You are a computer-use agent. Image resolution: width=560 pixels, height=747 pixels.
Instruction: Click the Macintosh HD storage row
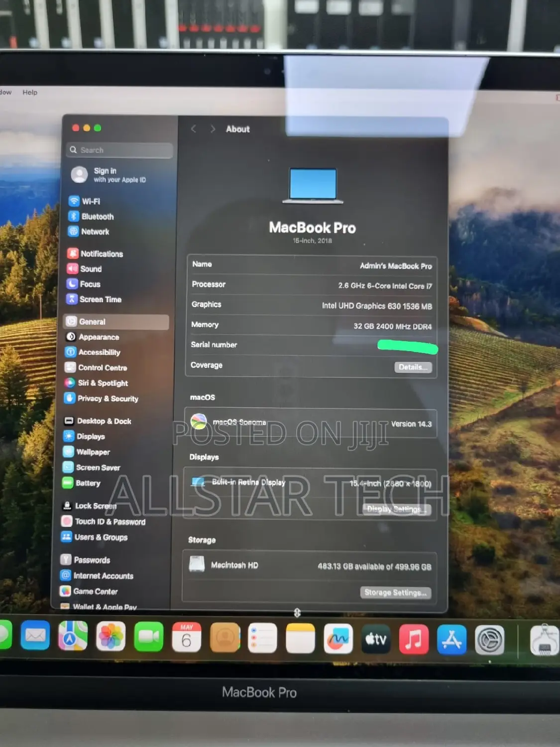tap(310, 566)
